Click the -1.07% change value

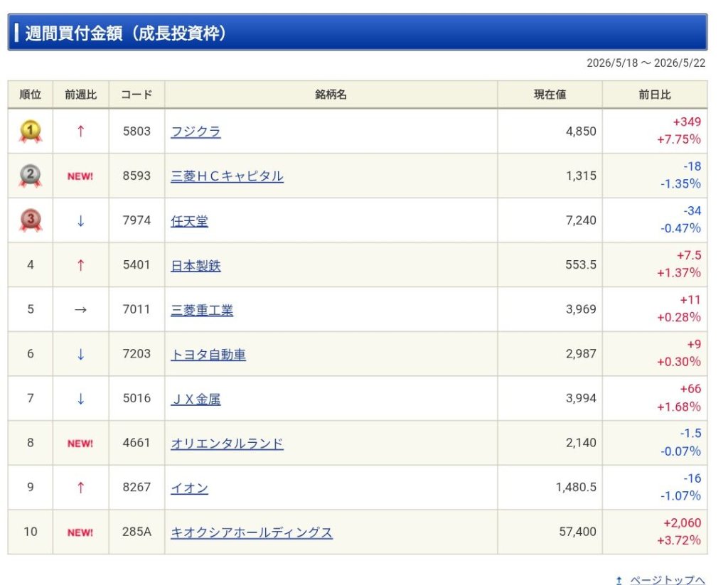(x=680, y=496)
